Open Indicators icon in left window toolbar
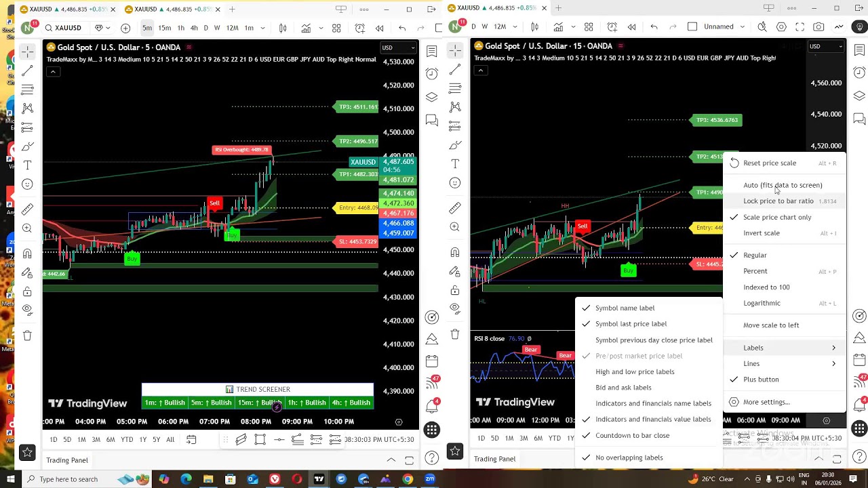This screenshot has height=488, width=868. click(306, 28)
